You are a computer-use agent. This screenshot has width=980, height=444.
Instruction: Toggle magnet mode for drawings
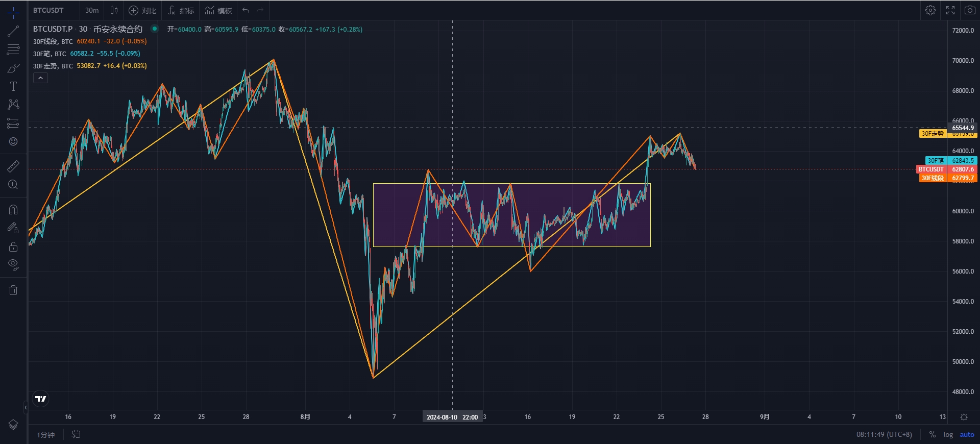tap(13, 210)
